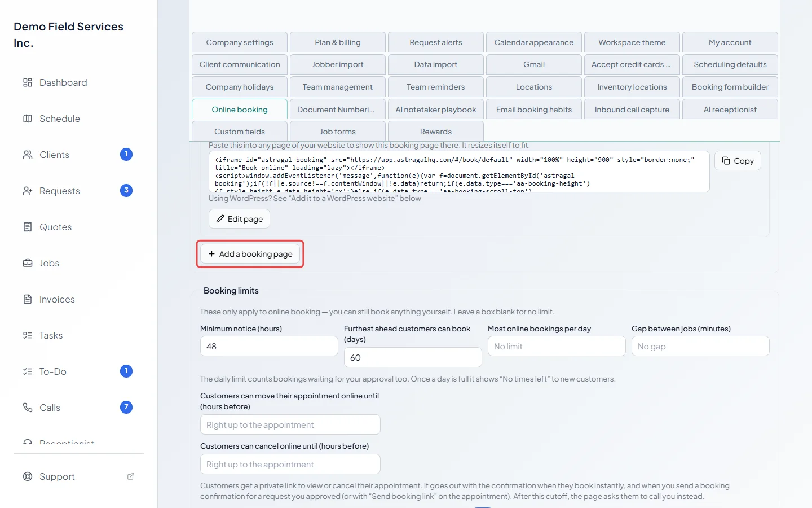This screenshot has height=508, width=812.
Task: Click the Tasks list icon
Action: coord(28,335)
